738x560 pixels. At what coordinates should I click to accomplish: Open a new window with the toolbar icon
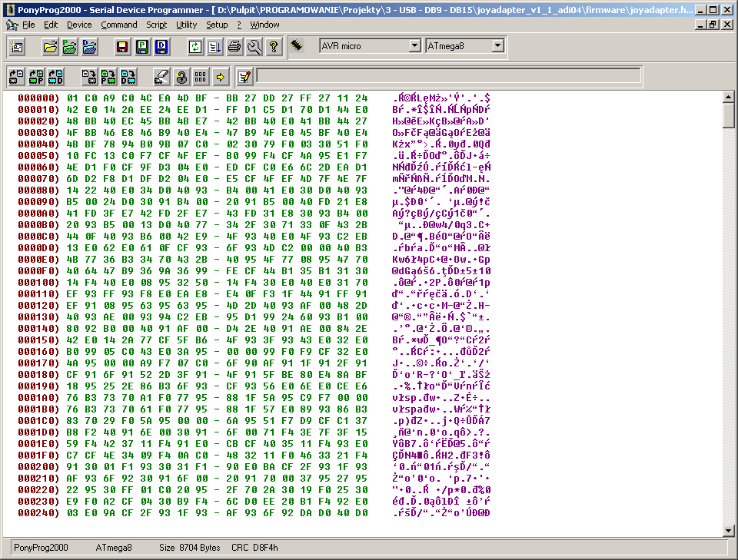click(x=17, y=47)
